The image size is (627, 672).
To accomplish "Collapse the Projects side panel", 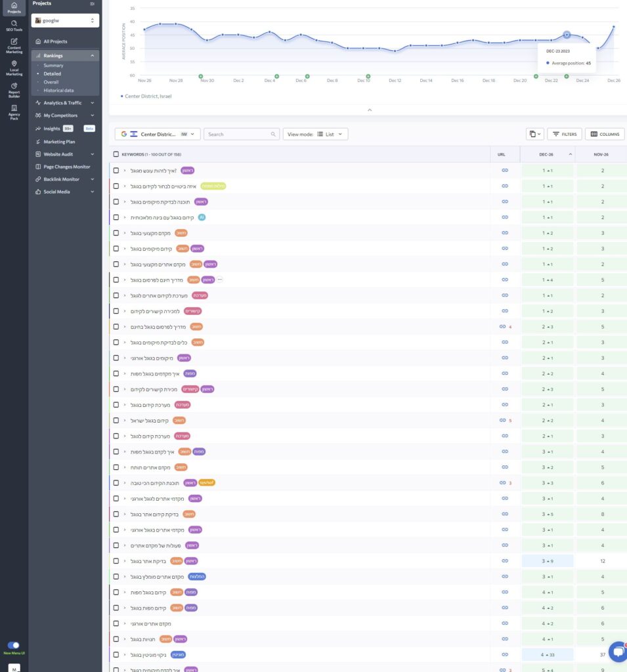I will click(92, 4).
